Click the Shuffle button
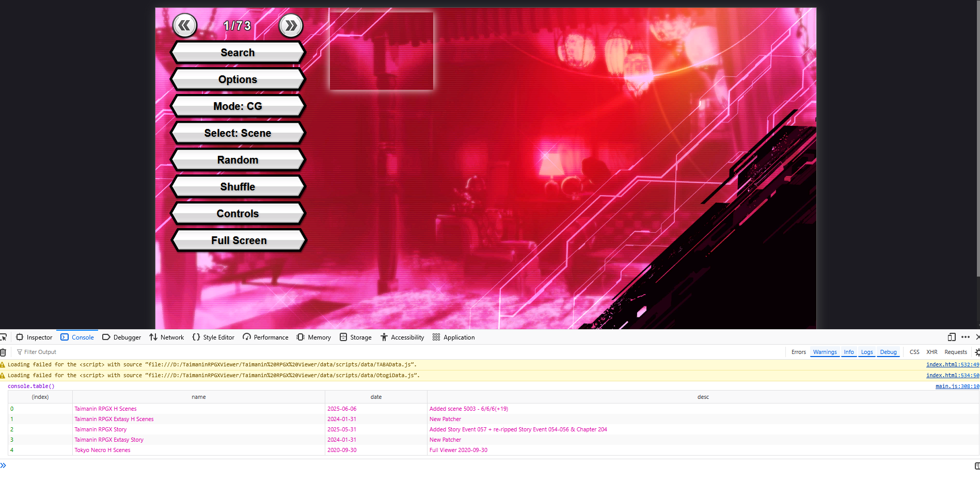This screenshot has height=484, width=980. [238, 187]
